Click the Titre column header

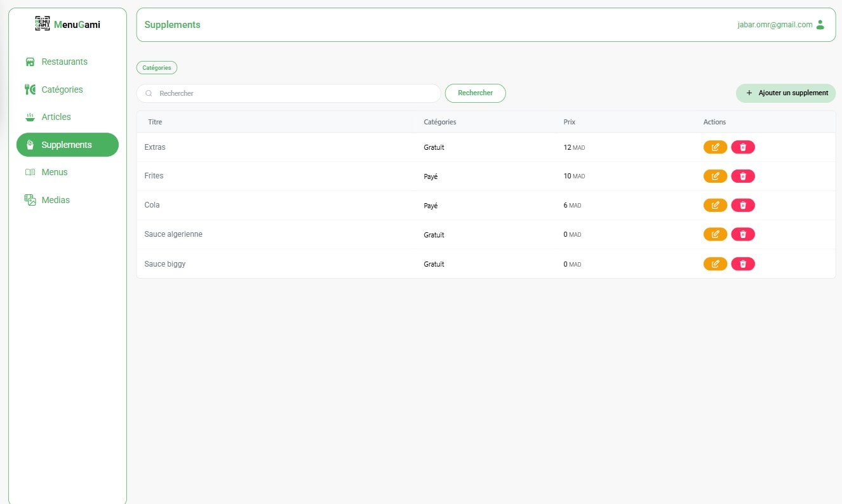point(155,122)
